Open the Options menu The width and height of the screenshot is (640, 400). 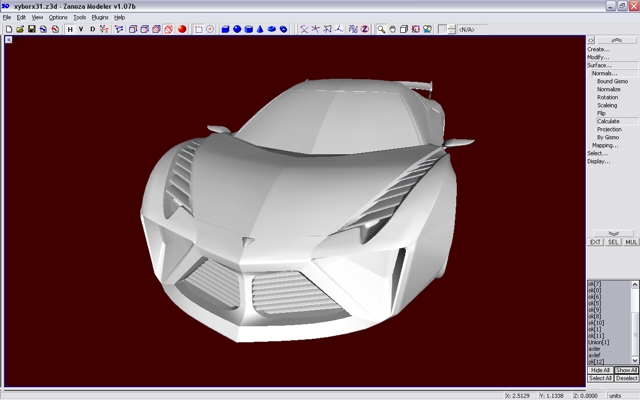pyautogui.click(x=58, y=17)
